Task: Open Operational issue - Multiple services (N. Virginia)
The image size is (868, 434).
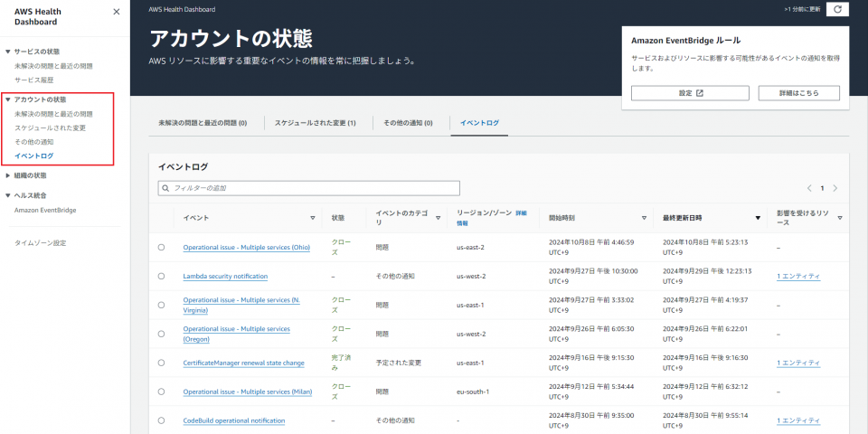Action: [x=241, y=305]
